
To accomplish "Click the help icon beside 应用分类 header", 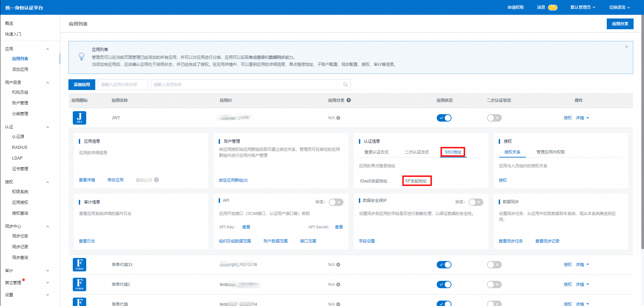I will tap(349, 100).
